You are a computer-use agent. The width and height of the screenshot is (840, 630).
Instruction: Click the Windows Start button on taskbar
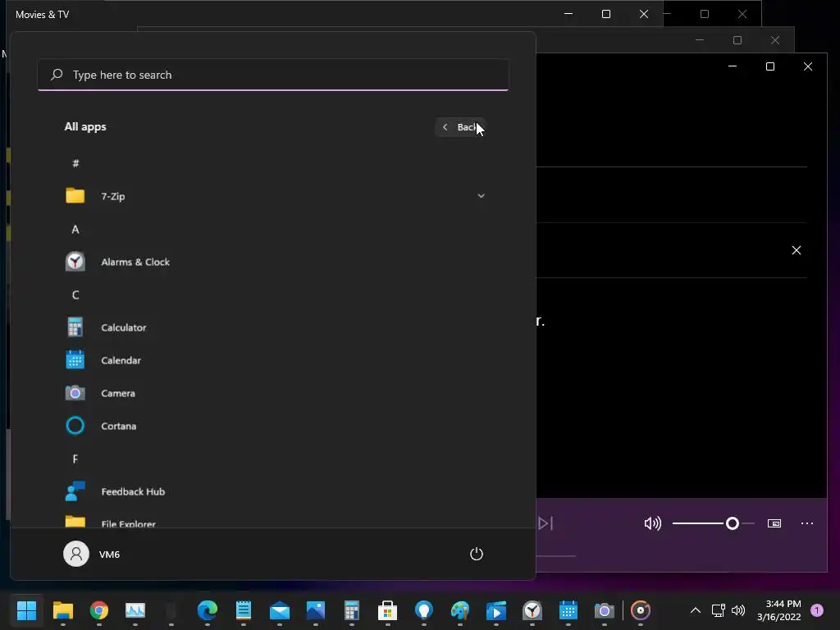coord(27,610)
